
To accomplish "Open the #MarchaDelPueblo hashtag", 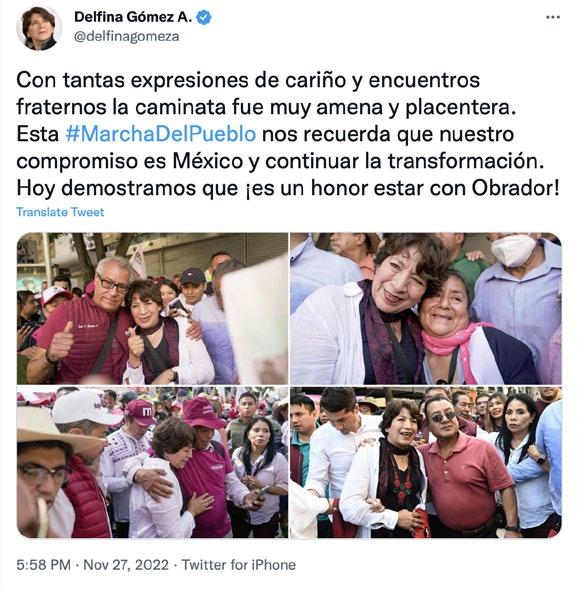I will (161, 134).
